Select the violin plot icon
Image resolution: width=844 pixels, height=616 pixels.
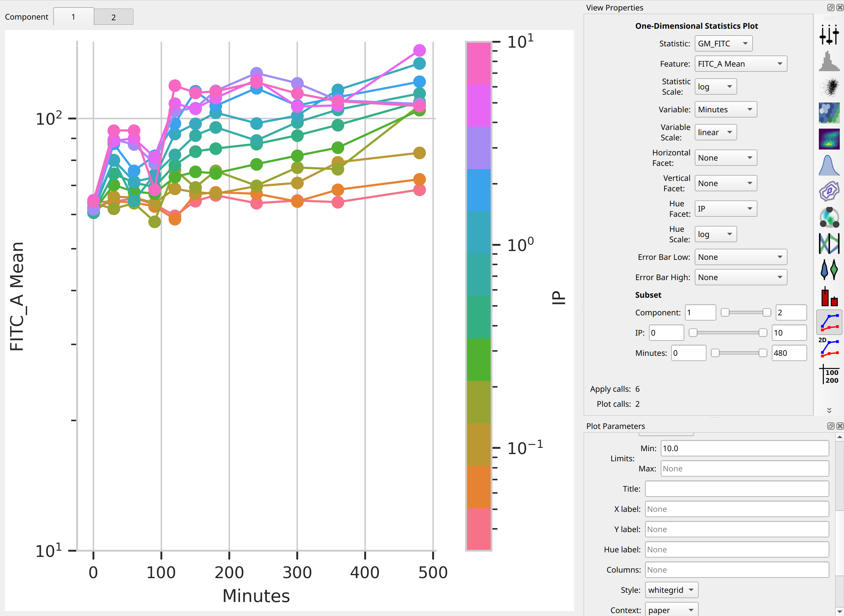click(x=829, y=269)
